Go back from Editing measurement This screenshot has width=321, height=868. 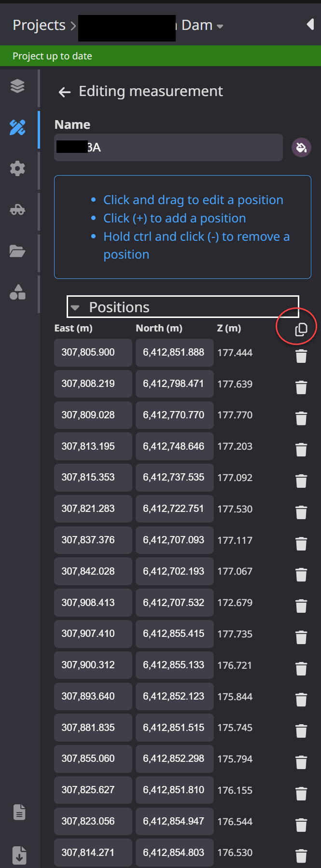point(65,92)
